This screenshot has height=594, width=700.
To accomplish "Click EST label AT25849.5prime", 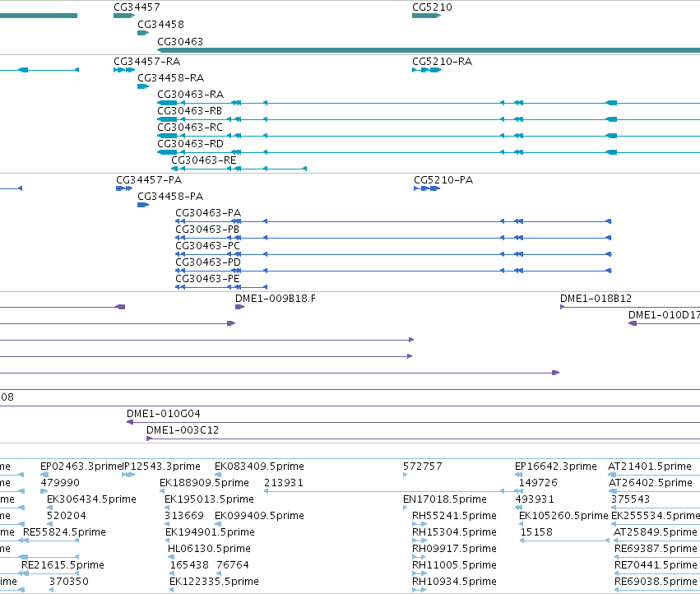I will pos(656,533).
